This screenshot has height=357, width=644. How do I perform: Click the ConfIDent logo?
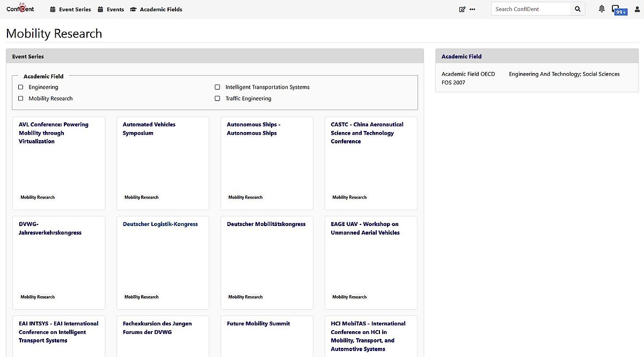tap(20, 9)
